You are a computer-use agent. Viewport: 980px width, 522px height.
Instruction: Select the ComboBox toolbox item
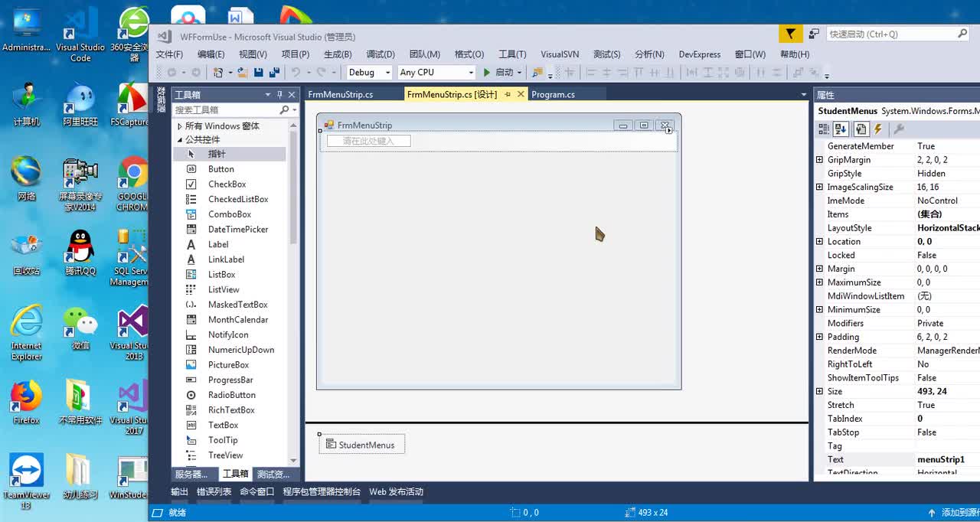229,214
